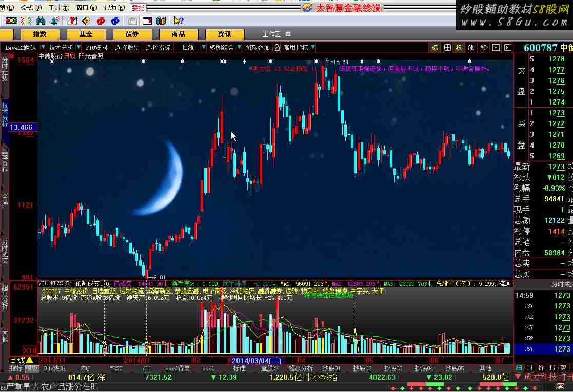Image resolution: width=573 pixels, height=392 pixels.
Task: Select the macd背离 indicator tab
Action: tap(177, 368)
